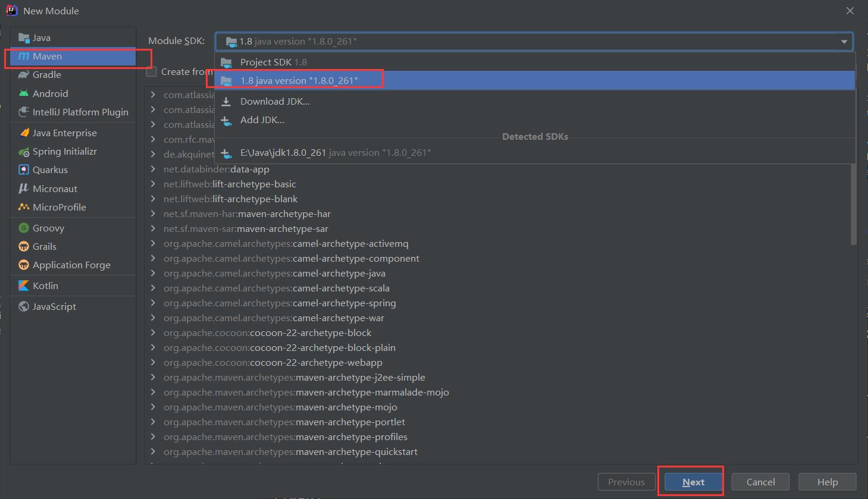This screenshot has height=499, width=868.
Task: Choose Download JDK... menu entry
Action: click(x=535, y=101)
